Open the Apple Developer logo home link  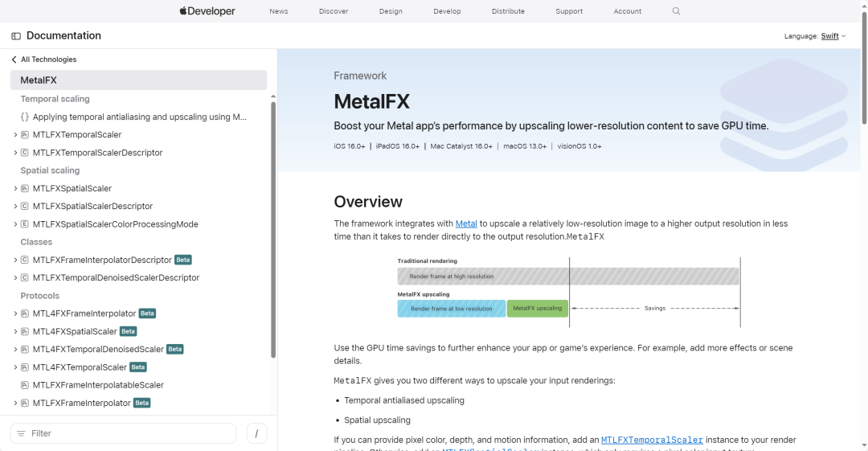point(207,11)
